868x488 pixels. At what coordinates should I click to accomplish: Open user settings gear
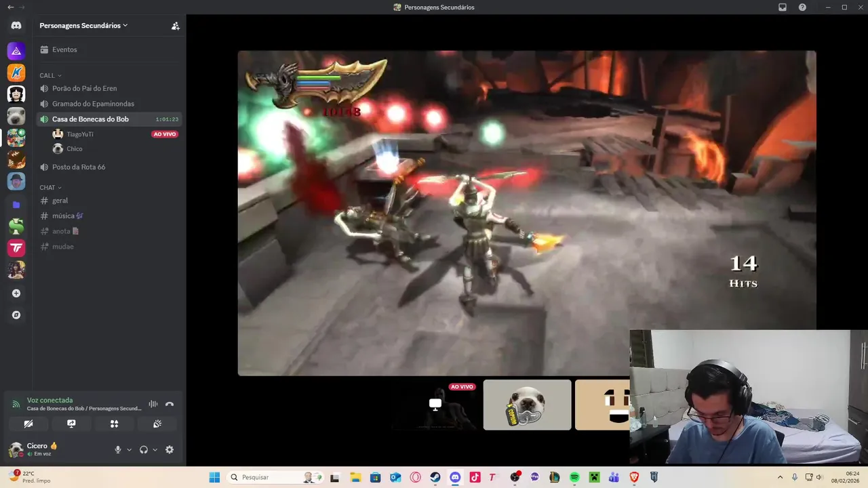coord(170,449)
